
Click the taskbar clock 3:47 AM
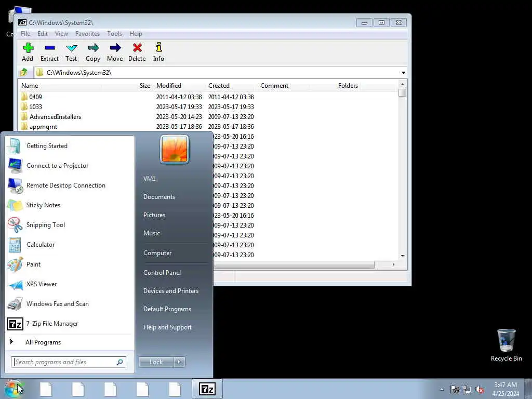505,385
